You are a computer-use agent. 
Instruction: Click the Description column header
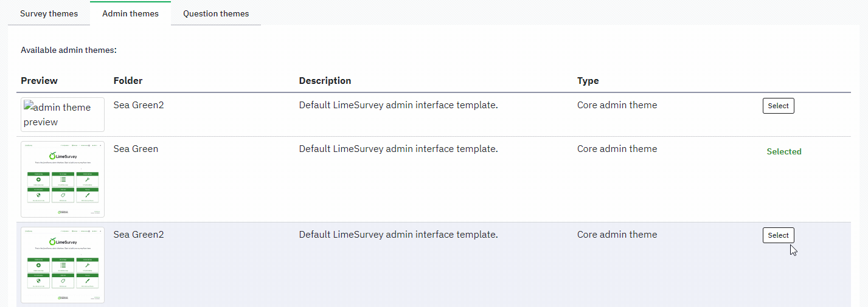325,81
